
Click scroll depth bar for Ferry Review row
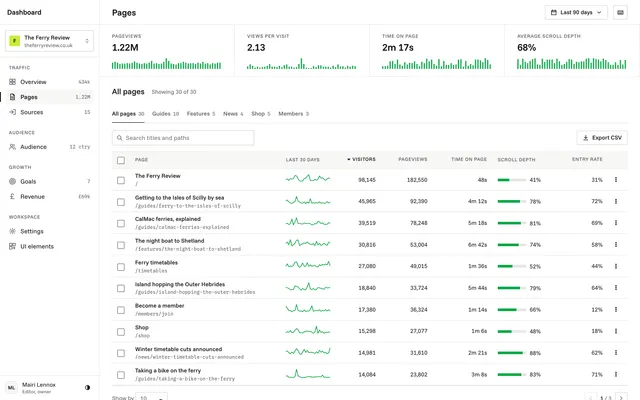pyautogui.click(x=511, y=180)
